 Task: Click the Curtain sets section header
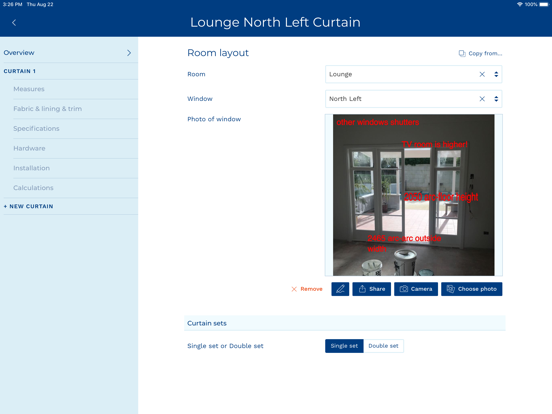click(x=345, y=323)
